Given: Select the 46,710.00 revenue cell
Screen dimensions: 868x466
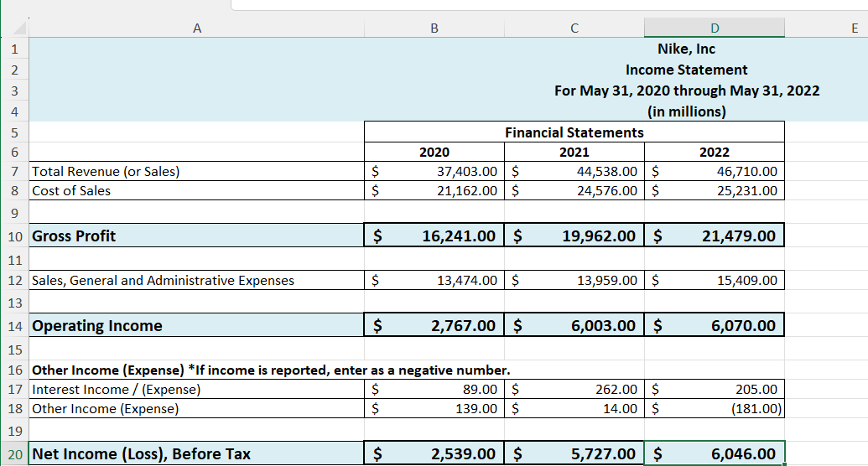Looking at the screenshot, I should (715, 171).
